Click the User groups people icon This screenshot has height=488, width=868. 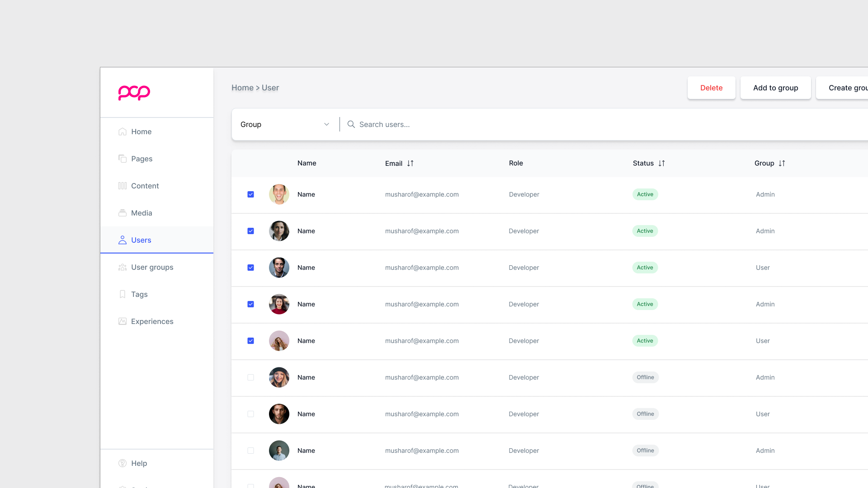click(x=122, y=267)
